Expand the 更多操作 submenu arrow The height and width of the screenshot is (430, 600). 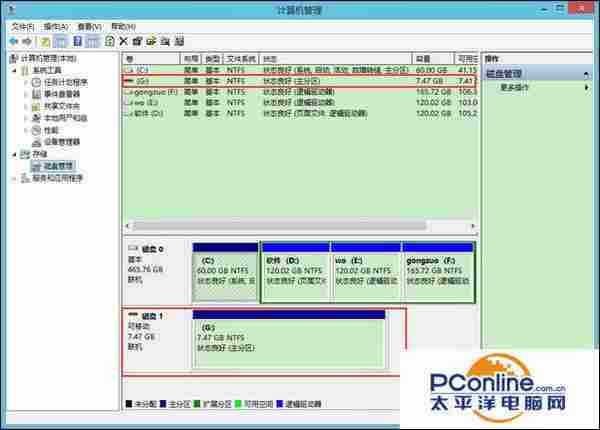586,87
